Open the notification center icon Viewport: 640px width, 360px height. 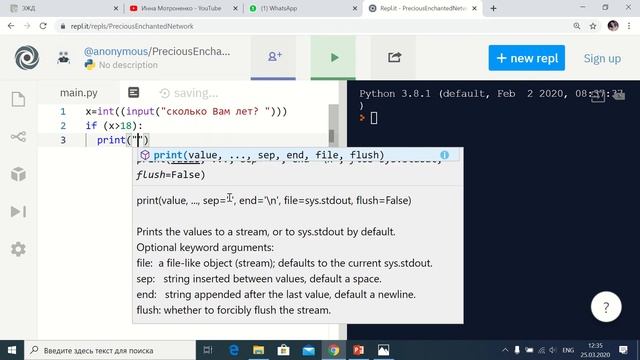[623, 350]
